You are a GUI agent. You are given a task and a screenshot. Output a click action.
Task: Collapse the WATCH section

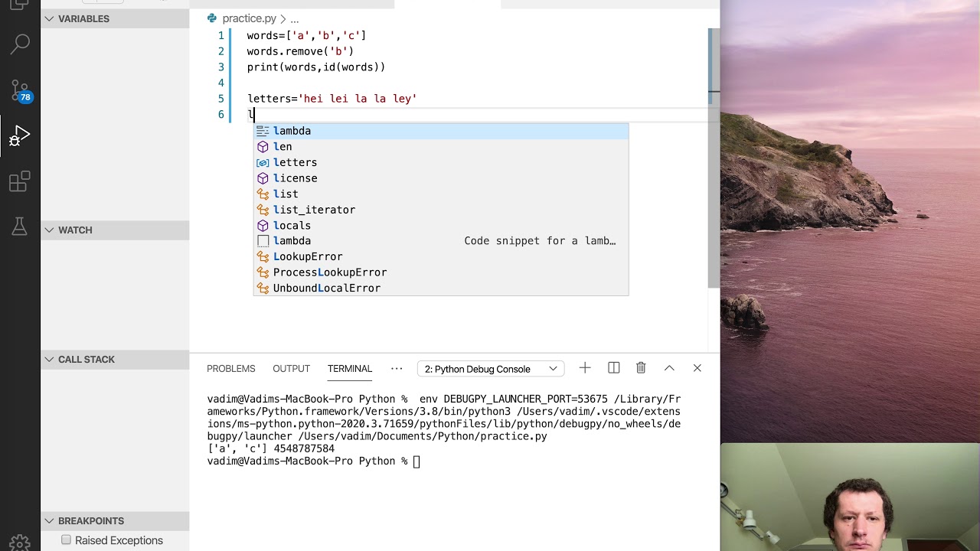[115, 230]
